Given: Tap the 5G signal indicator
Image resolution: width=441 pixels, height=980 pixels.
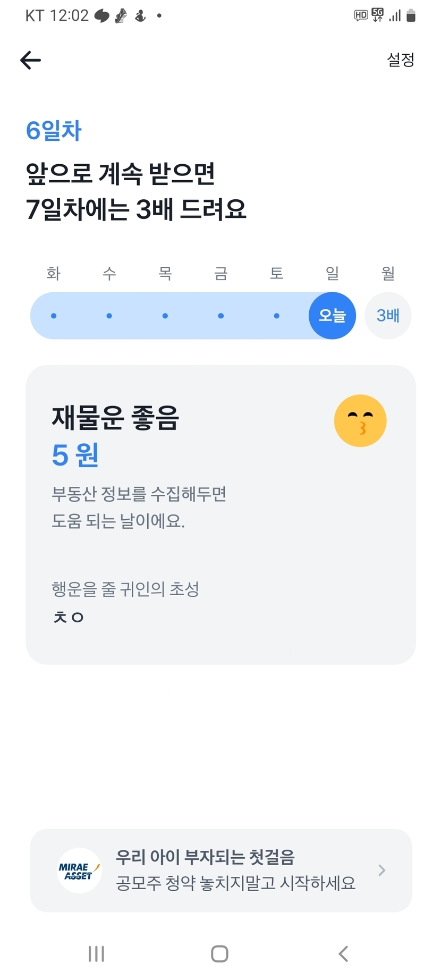Looking at the screenshot, I should coord(377,15).
